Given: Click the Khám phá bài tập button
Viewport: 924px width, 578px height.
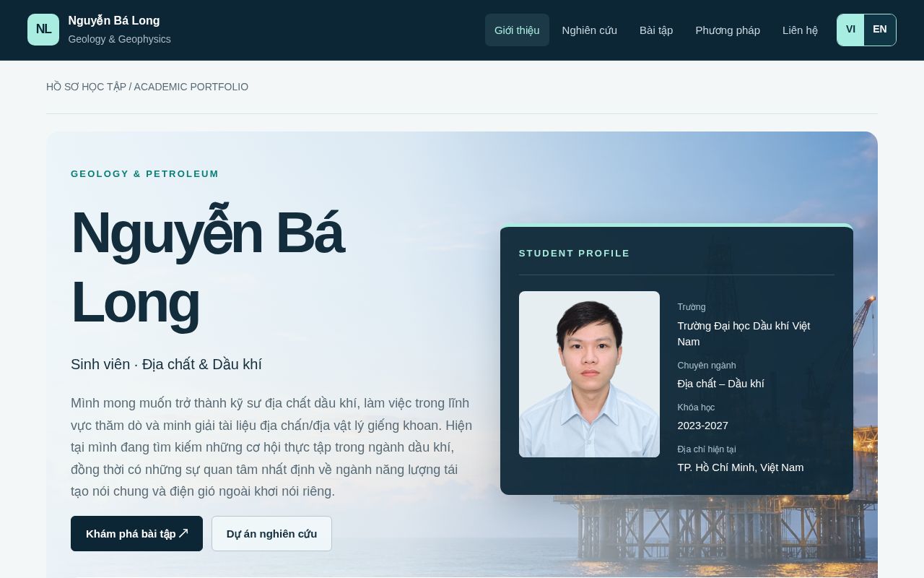Looking at the screenshot, I should point(136,533).
